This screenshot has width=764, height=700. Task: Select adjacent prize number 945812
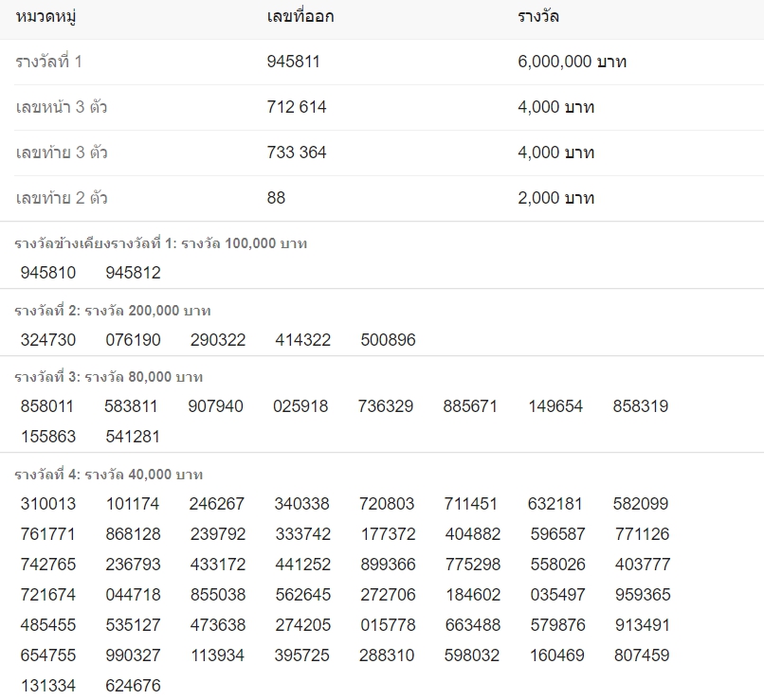tap(133, 273)
